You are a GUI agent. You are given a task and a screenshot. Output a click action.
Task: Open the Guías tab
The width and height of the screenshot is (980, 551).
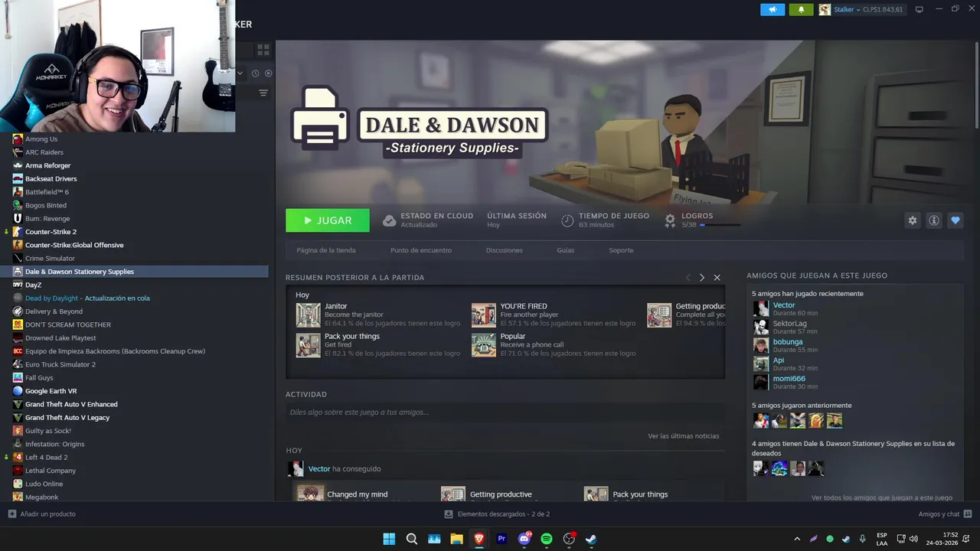(566, 250)
